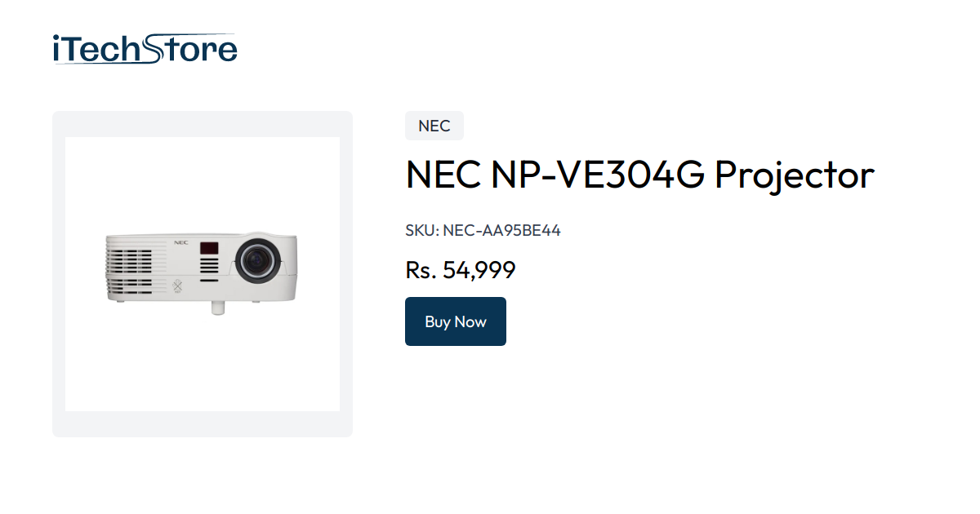Click the iTechStore wordmark text
The image size is (980, 514).
144,48
